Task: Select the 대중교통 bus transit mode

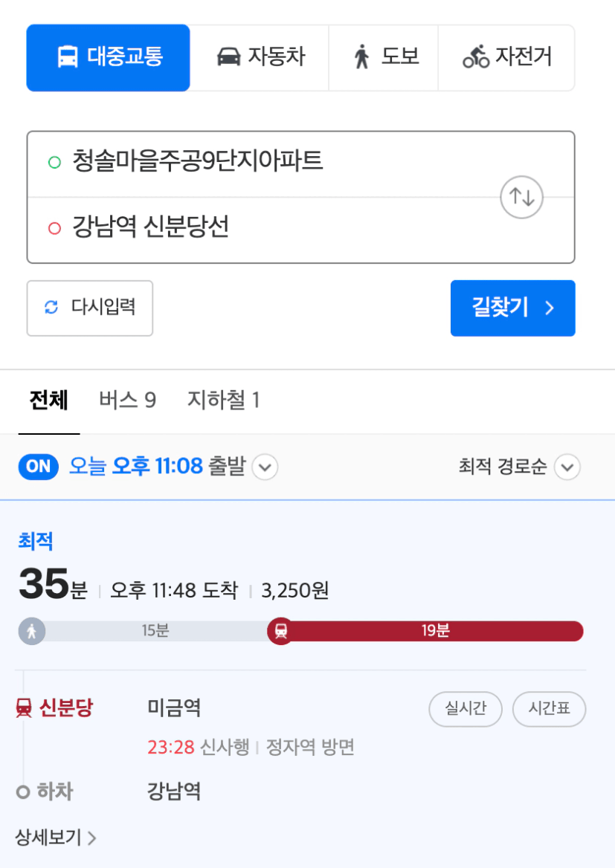Action: 108,57
